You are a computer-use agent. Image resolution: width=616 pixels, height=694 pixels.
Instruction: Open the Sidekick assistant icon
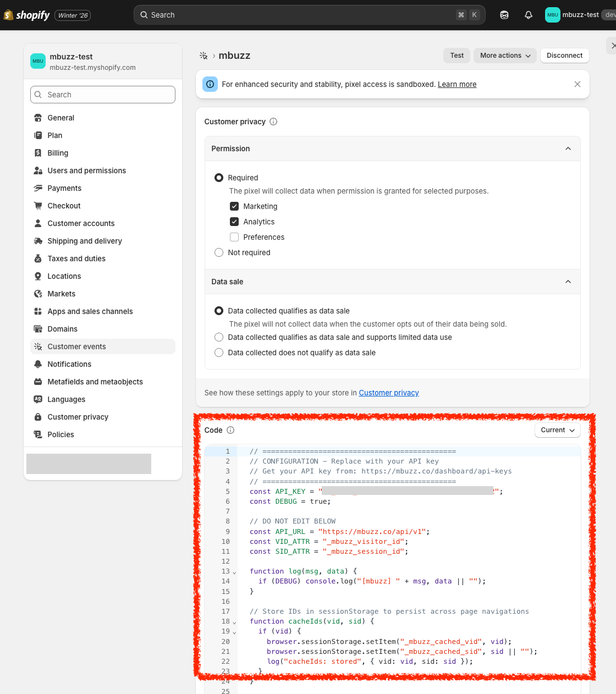504,15
